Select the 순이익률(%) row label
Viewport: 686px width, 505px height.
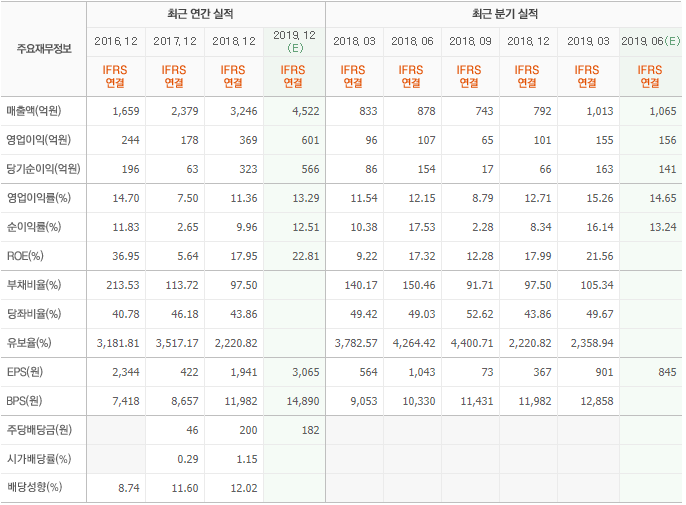tap(34, 227)
